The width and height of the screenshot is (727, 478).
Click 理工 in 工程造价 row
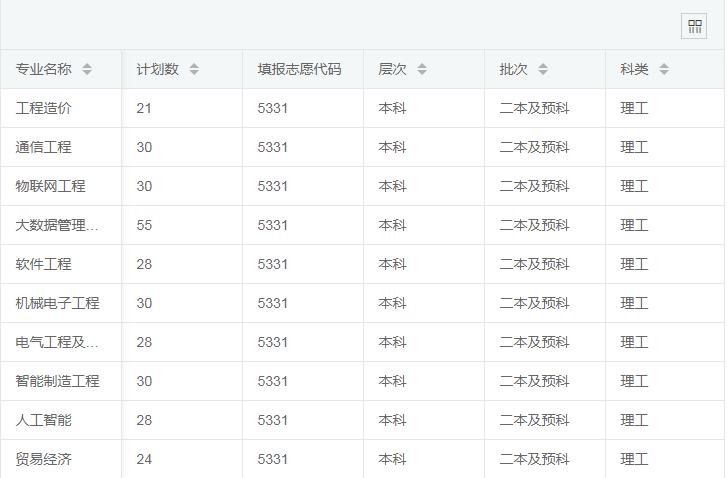coord(634,108)
